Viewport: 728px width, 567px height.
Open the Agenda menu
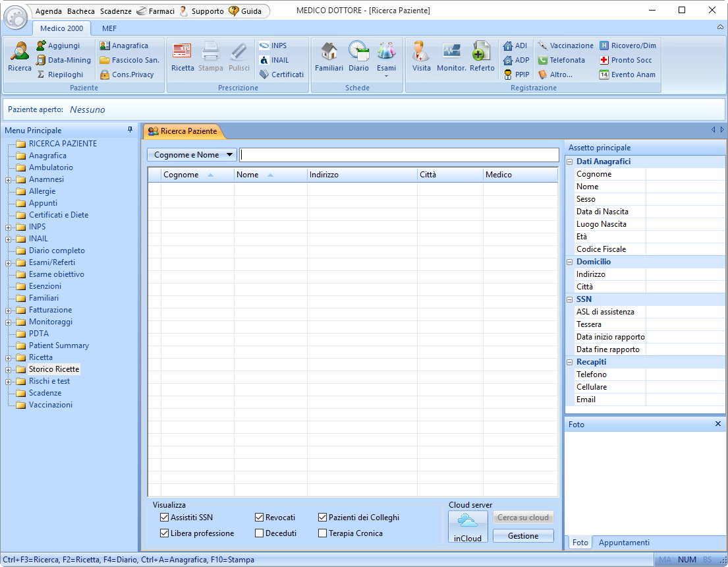pyautogui.click(x=48, y=11)
